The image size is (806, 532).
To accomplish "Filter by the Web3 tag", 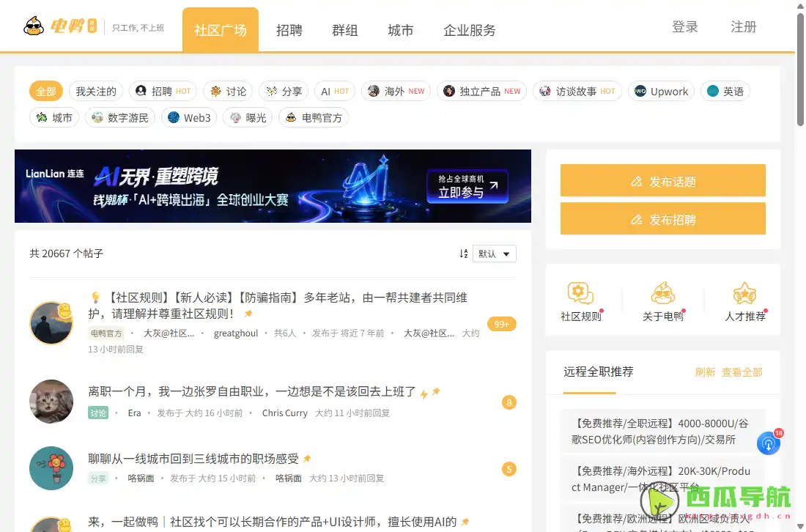I will (188, 118).
